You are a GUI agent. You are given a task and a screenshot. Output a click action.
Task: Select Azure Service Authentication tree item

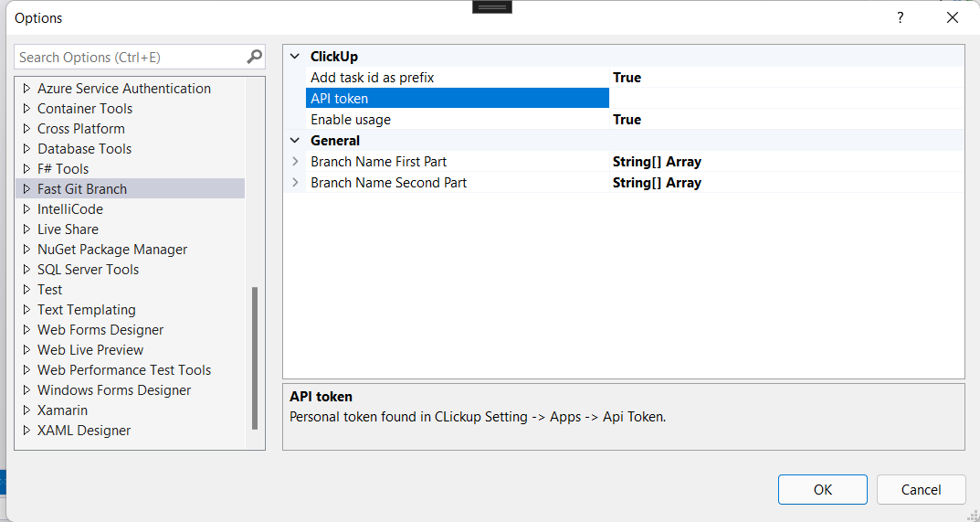click(123, 89)
